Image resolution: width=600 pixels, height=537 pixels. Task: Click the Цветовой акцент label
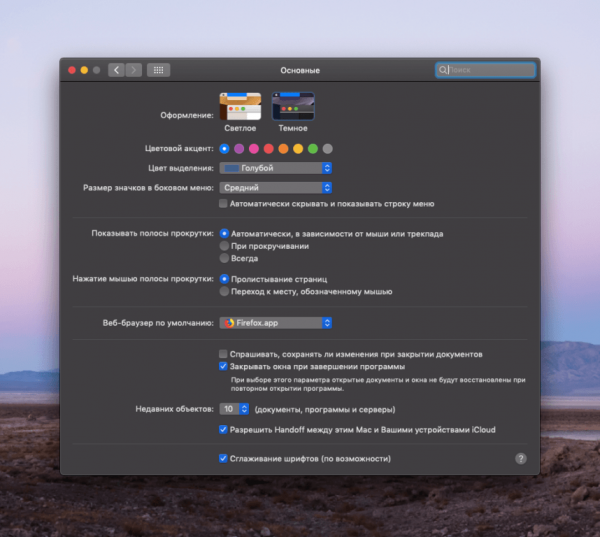tap(179, 149)
